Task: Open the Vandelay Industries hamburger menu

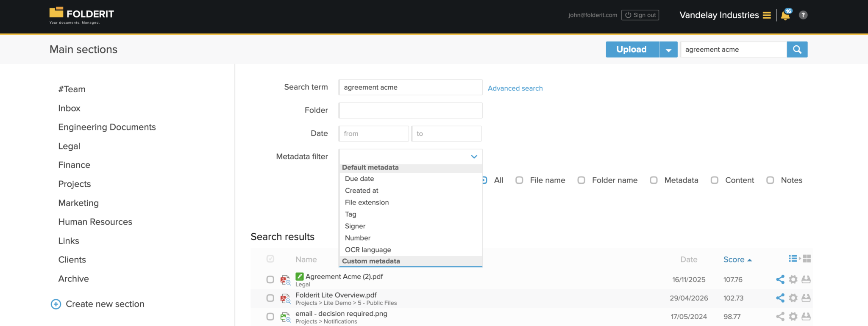Action: click(x=767, y=15)
